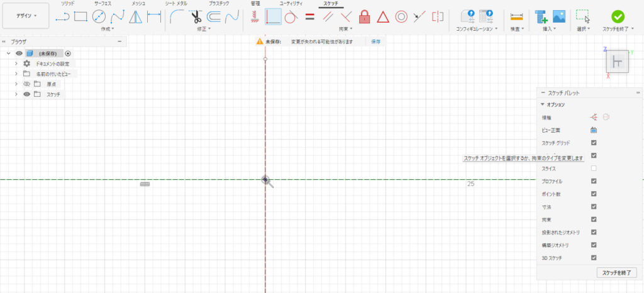Screen dimensions: 644x293
Task: Click the green Finish Sketch checkmark
Action: (618, 17)
